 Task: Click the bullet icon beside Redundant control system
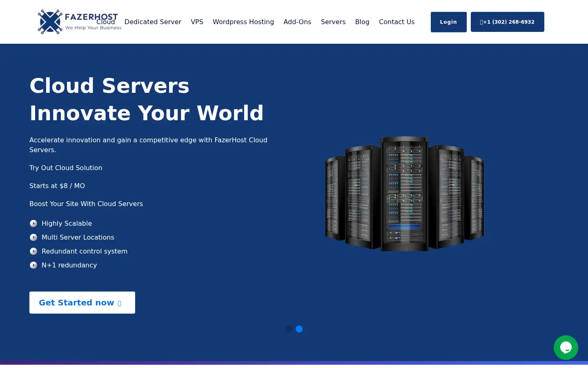[33, 251]
